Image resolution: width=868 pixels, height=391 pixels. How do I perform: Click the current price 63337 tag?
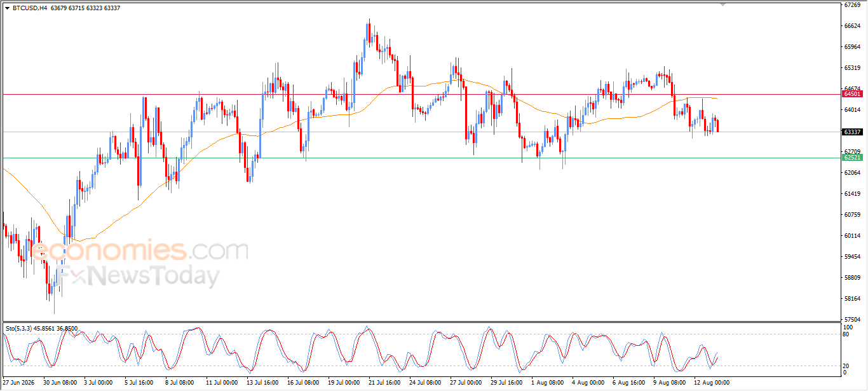pyautogui.click(x=851, y=132)
